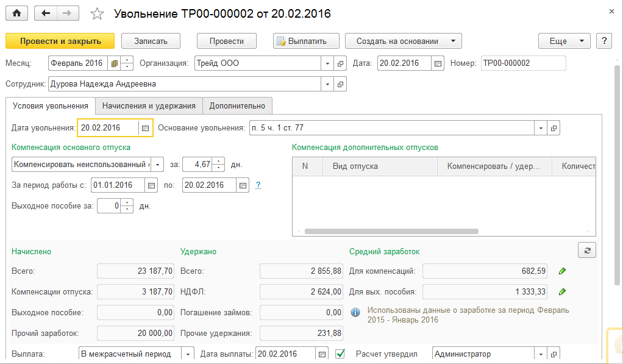Click the Провести button
The height and width of the screenshot is (364, 623).
click(x=227, y=41)
